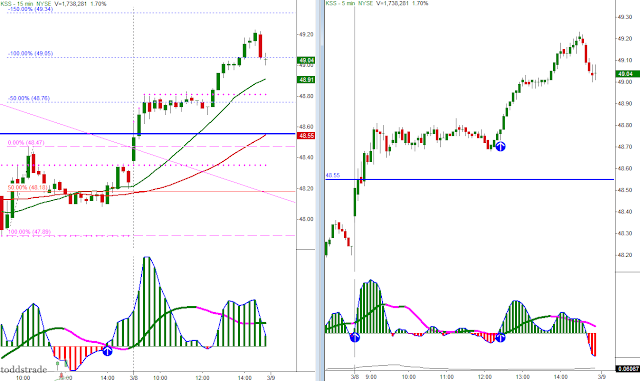
Task: Click the 49.20 axis label on the 15-min chart
Action: (306, 35)
